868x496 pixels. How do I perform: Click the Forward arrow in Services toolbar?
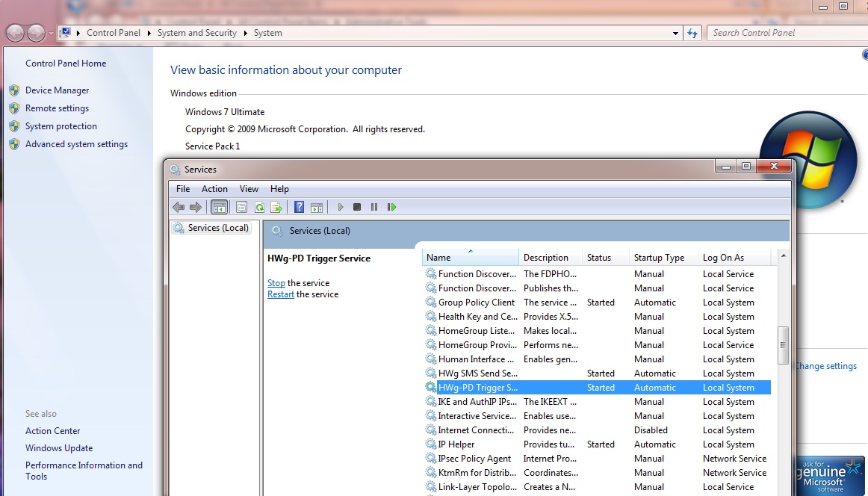[x=196, y=207]
